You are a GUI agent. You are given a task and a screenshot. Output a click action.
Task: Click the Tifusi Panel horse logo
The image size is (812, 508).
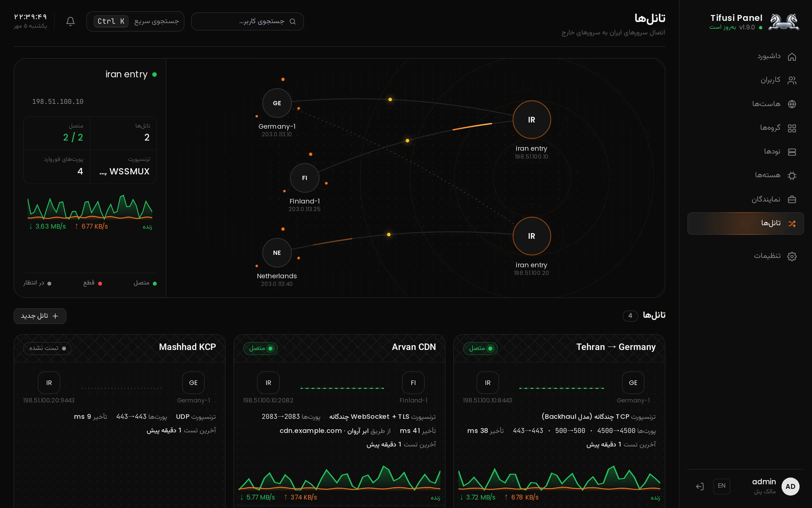[x=784, y=22]
